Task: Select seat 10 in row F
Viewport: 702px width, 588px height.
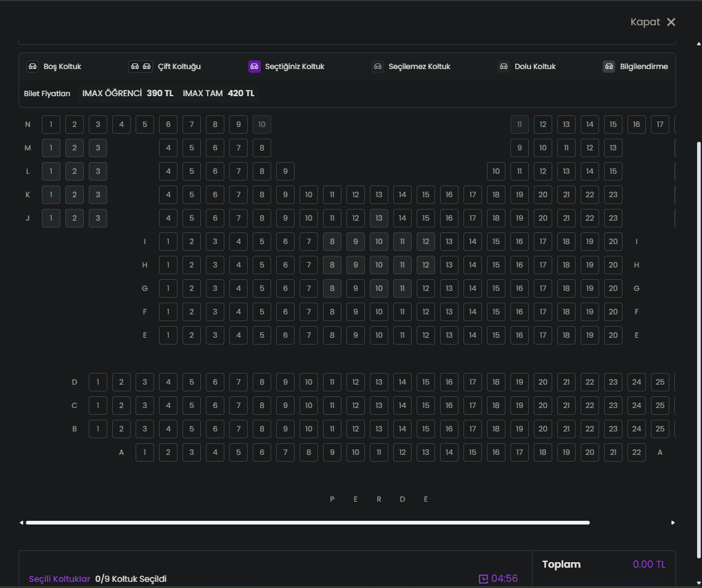Action: [379, 312]
